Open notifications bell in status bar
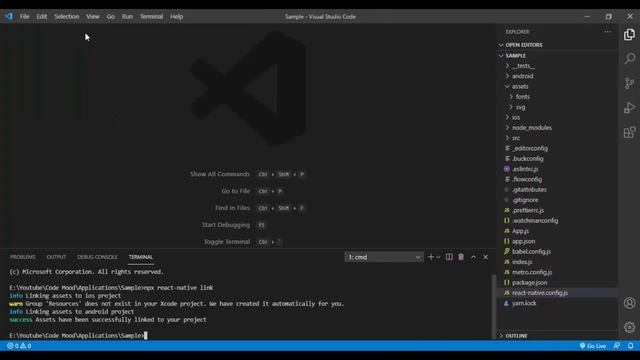The height and width of the screenshot is (360, 640). pos(631,346)
